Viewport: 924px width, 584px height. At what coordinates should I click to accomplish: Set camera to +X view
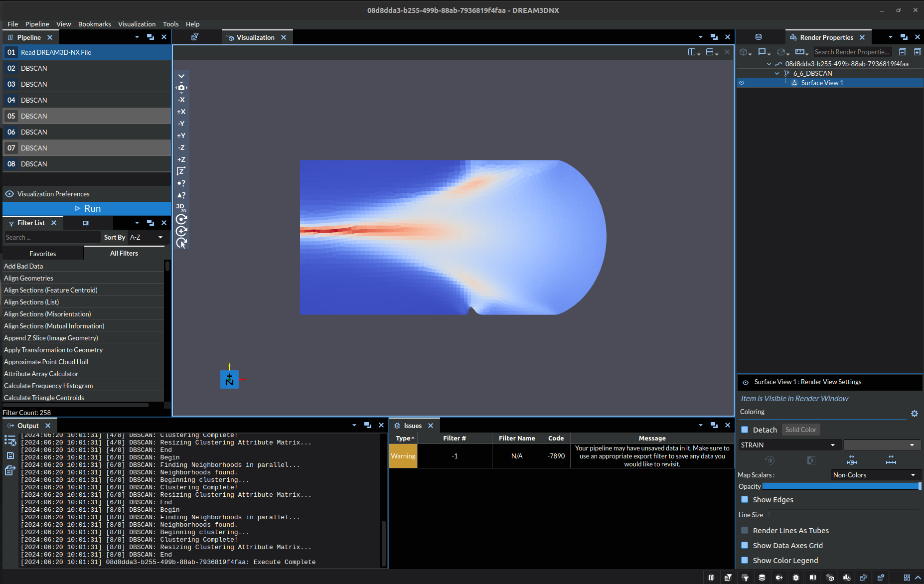(x=181, y=112)
